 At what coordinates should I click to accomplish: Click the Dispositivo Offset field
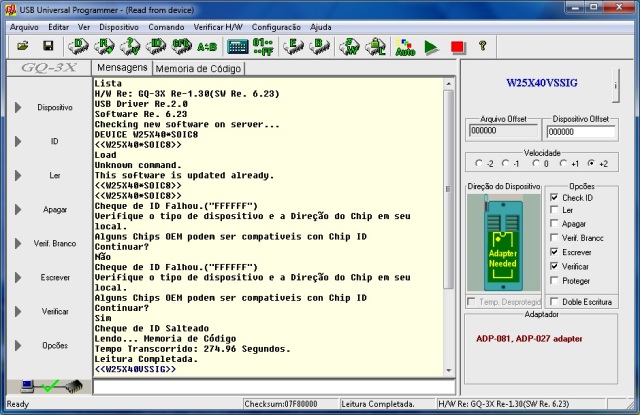(581, 132)
